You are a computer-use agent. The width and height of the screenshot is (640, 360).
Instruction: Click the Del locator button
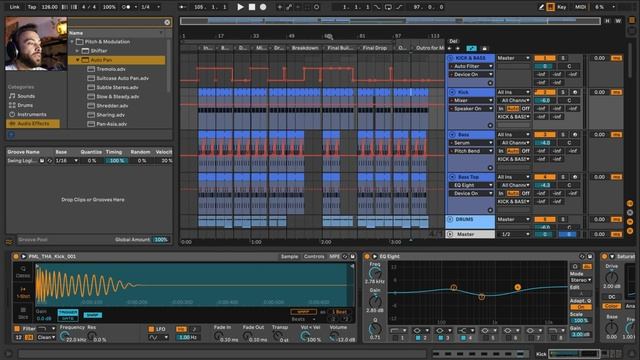pos(453,41)
